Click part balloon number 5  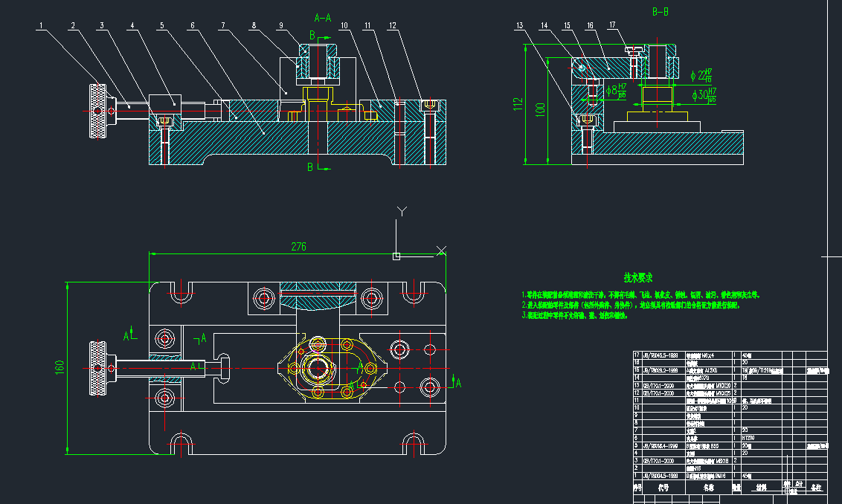162,25
